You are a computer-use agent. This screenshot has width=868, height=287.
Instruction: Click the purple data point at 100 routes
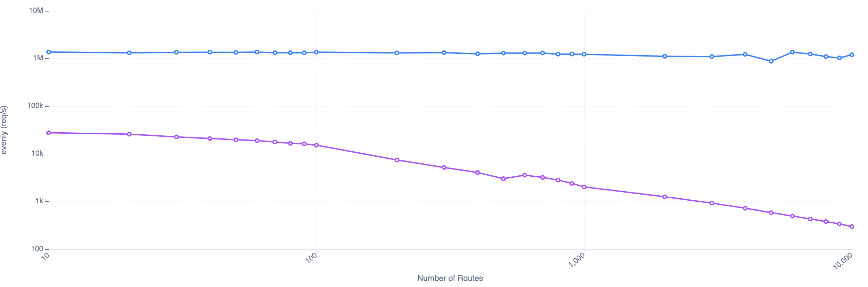[316, 145]
